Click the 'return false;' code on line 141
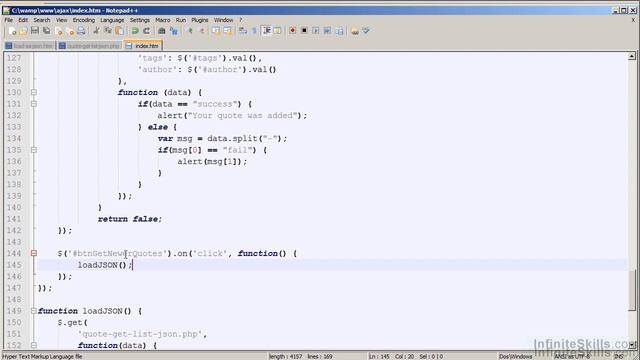Image resolution: width=640 pixels, height=360 pixels. [x=130, y=219]
